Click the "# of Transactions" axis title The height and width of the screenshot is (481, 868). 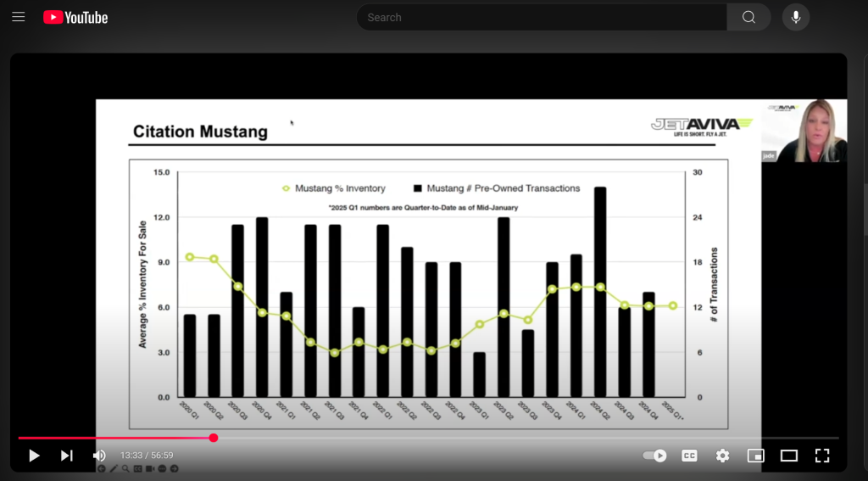pos(714,284)
